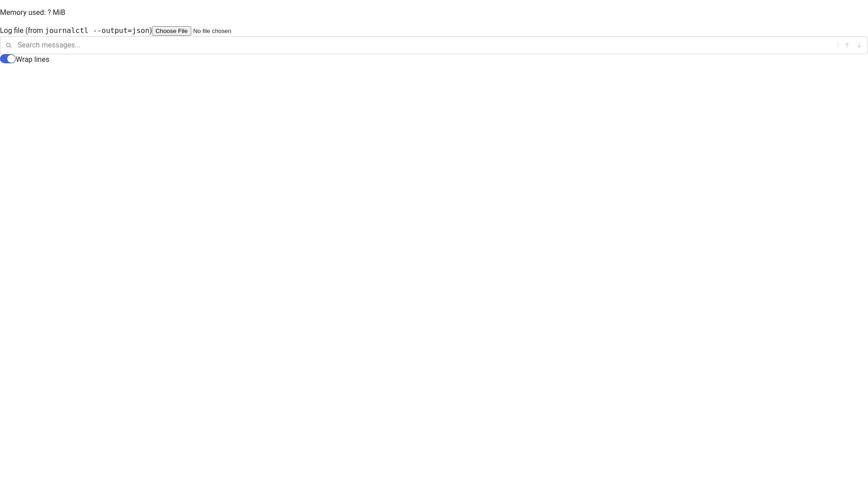Click the "No file chosen" text
The width and height of the screenshot is (868, 488).
[212, 31]
